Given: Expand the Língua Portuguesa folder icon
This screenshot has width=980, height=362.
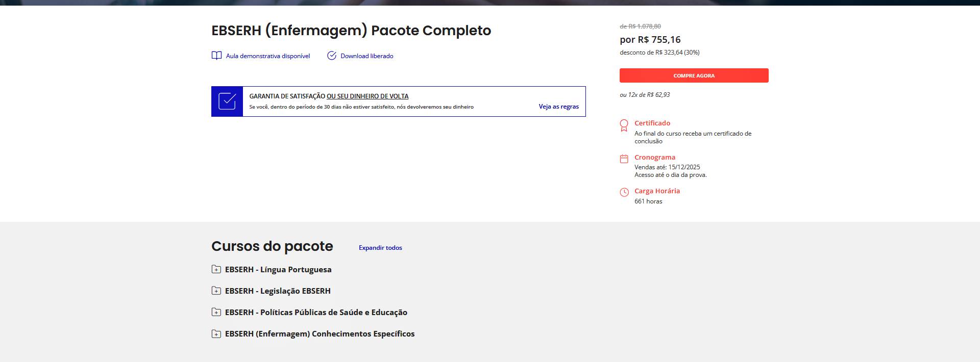Looking at the screenshot, I should 216,269.
